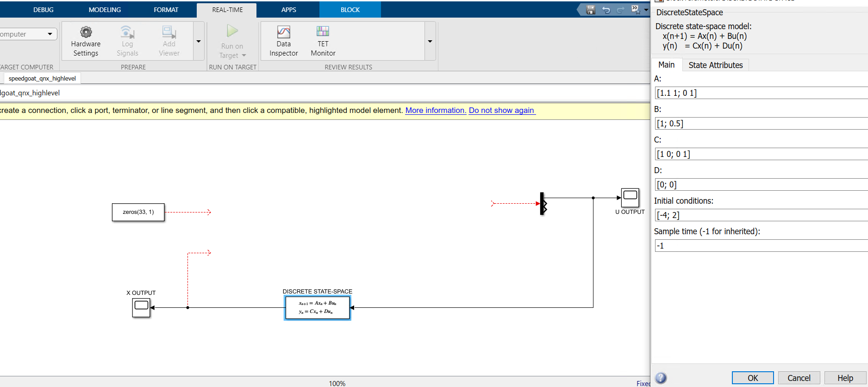Click OK in block parameters dialog

click(x=752, y=378)
